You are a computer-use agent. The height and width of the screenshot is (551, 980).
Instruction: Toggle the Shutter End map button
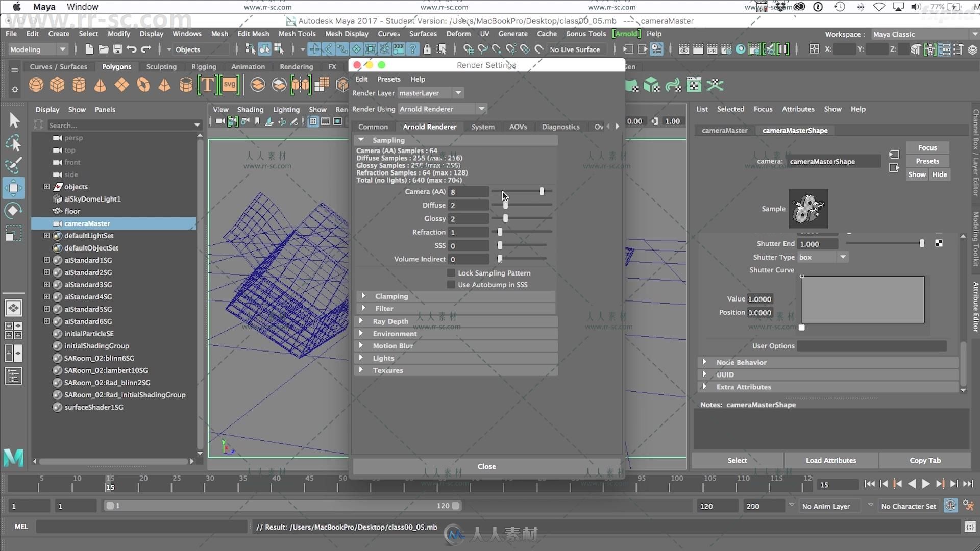(939, 243)
